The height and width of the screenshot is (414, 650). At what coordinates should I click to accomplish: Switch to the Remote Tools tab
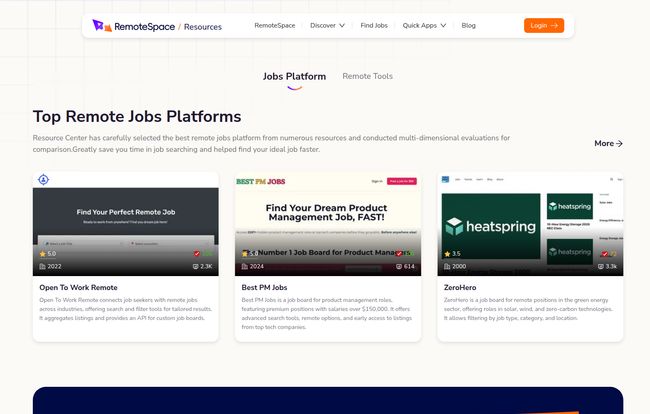click(367, 76)
